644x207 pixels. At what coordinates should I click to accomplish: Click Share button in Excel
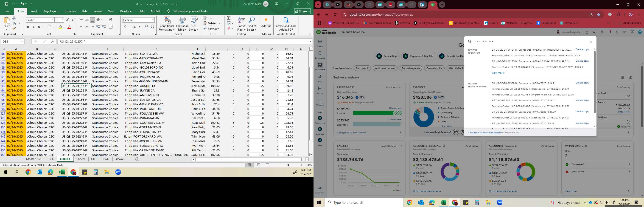[x=302, y=11]
